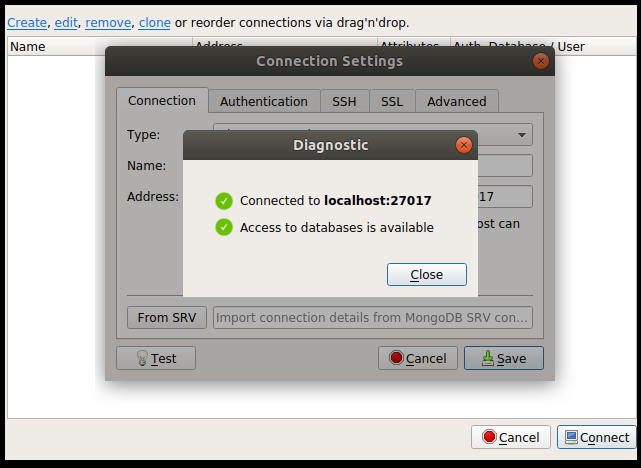Close the Connection Settings window

[x=541, y=61]
